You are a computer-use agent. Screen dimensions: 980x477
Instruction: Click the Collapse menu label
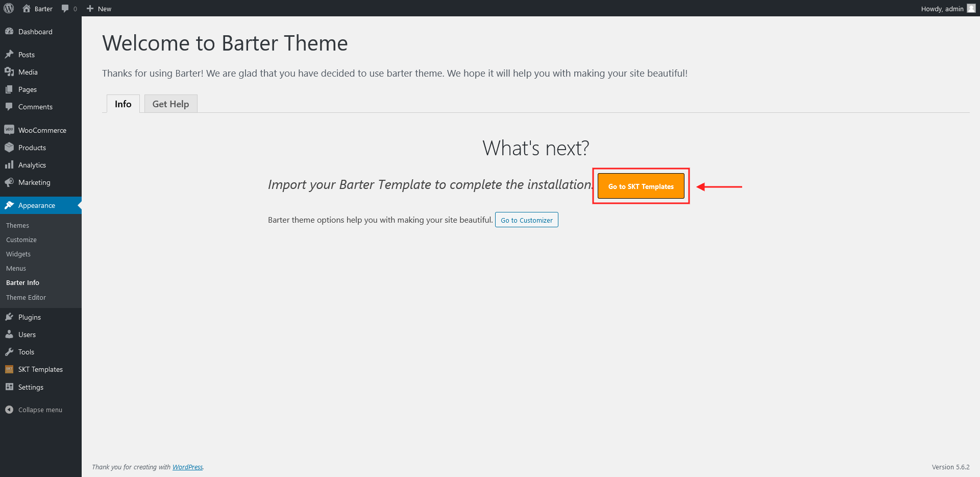click(40, 410)
